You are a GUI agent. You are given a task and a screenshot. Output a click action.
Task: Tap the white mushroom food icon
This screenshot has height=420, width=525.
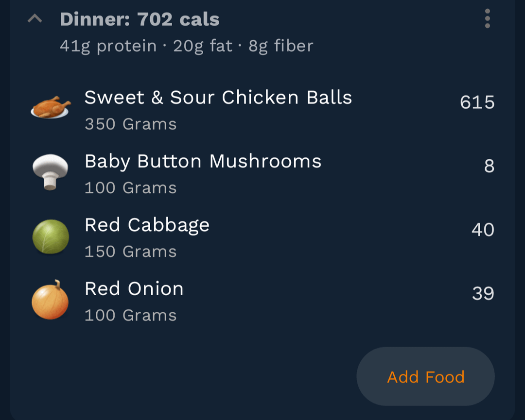click(x=50, y=171)
